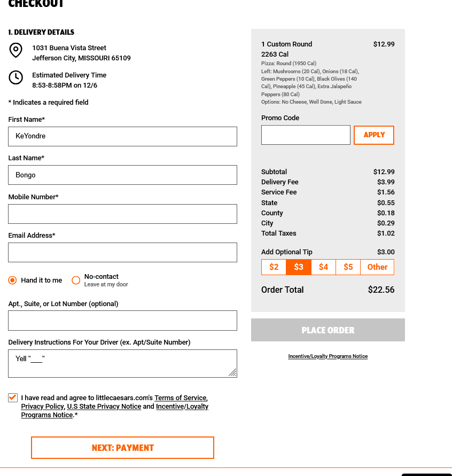
Task: Select the No-contact delivery option
Action: tap(76, 280)
